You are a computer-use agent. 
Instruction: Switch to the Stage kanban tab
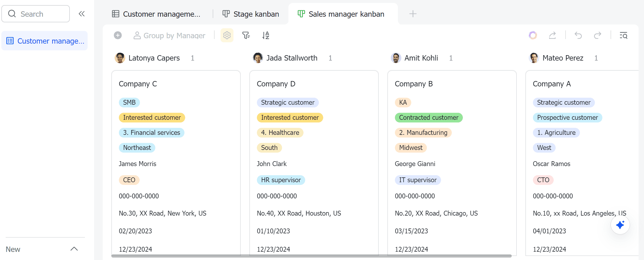(x=251, y=14)
